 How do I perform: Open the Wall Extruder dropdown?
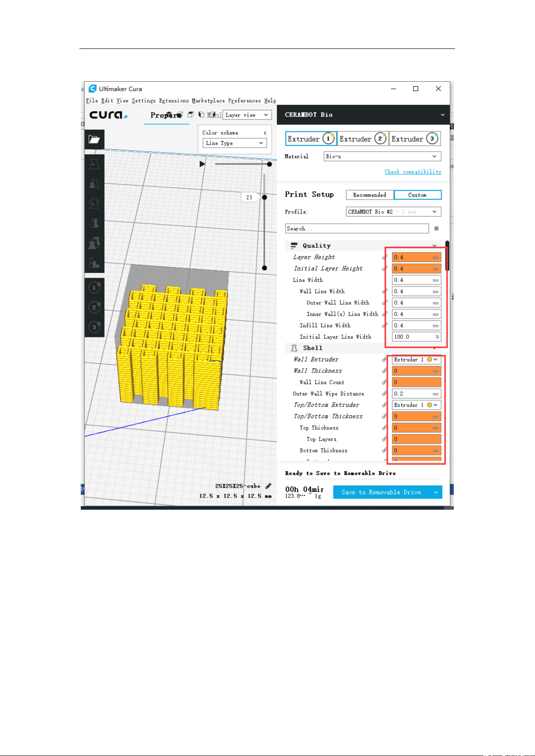click(417, 359)
